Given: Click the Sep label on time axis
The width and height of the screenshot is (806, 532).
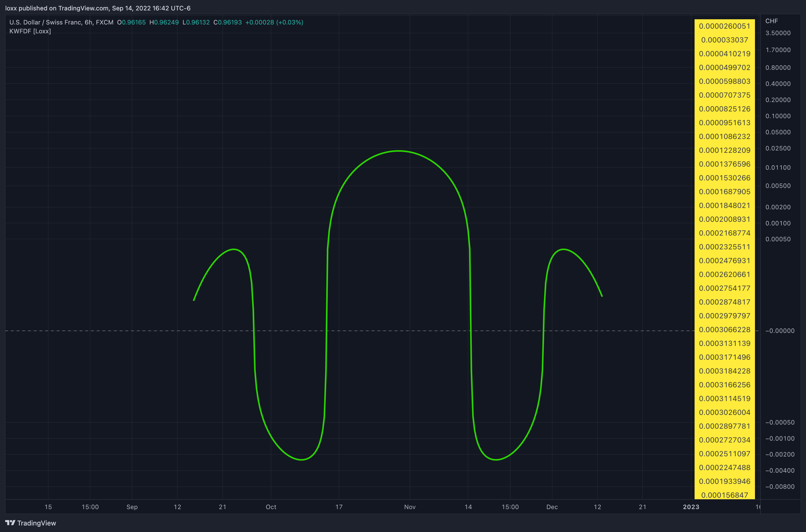Looking at the screenshot, I should coord(132,507).
